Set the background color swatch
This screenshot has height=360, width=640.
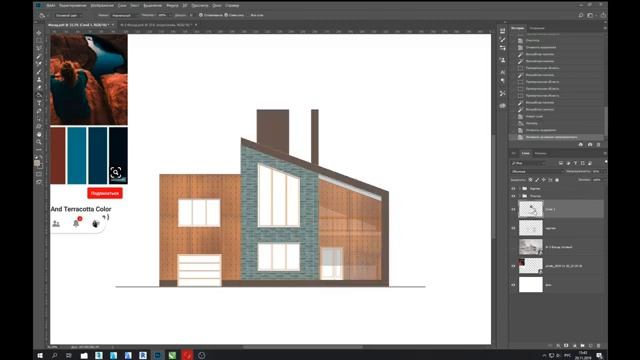tap(40, 166)
